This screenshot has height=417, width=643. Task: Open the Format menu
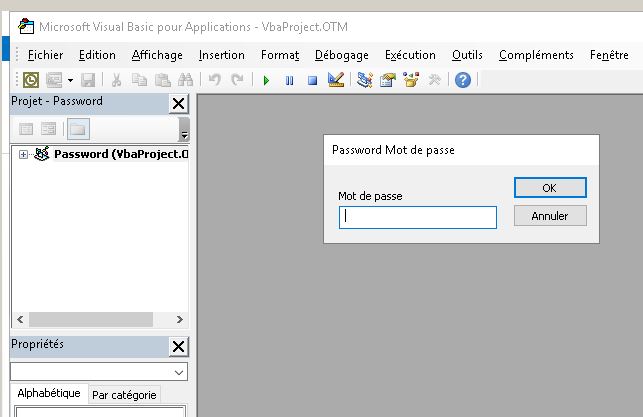click(x=280, y=55)
